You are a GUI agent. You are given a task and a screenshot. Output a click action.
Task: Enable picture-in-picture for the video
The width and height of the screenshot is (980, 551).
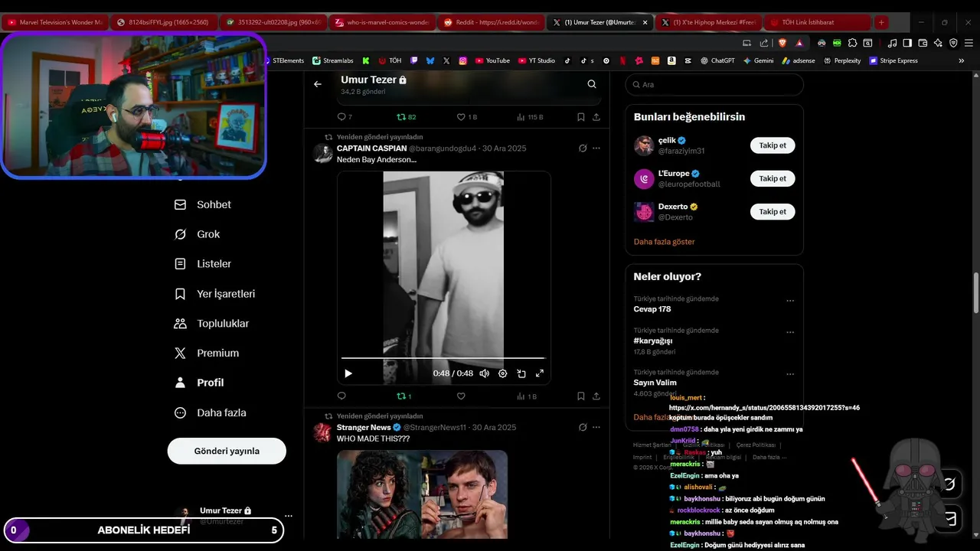point(521,373)
